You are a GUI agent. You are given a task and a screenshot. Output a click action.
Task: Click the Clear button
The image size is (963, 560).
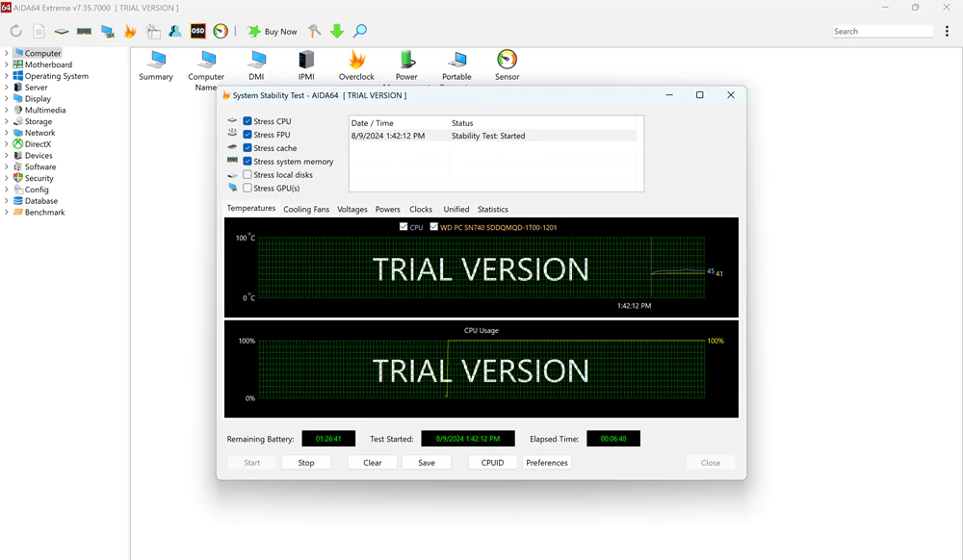372,463
